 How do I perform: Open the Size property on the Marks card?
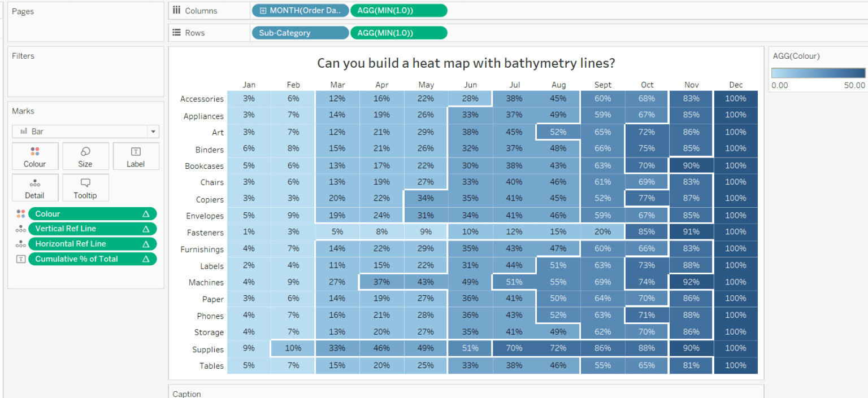pos(85,156)
